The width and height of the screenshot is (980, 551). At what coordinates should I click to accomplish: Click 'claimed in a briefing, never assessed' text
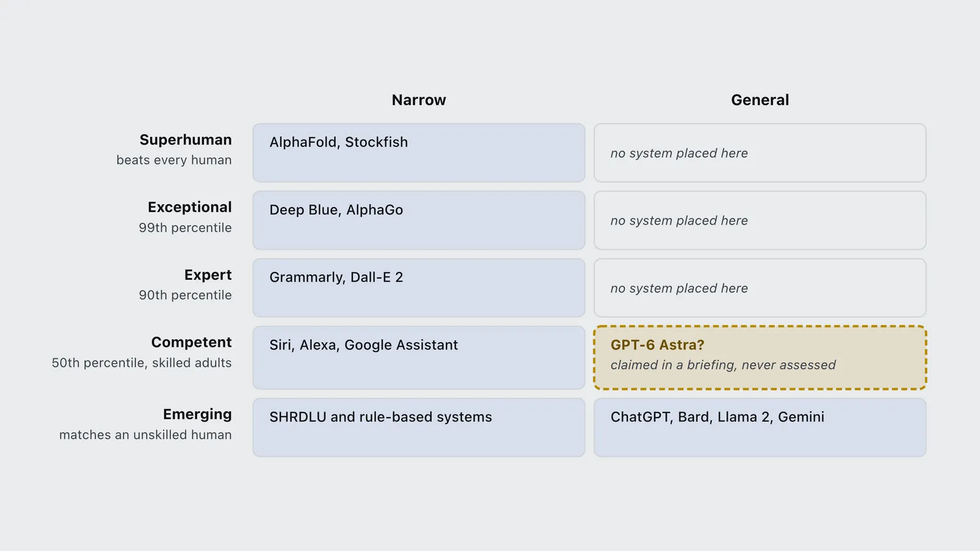coord(723,365)
